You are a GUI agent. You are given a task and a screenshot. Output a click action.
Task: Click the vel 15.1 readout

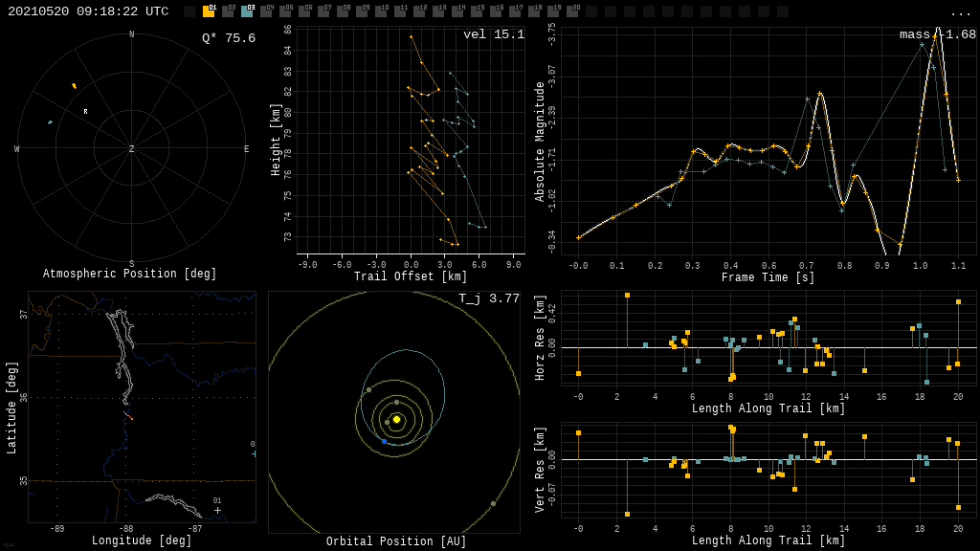tap(494, 35)
